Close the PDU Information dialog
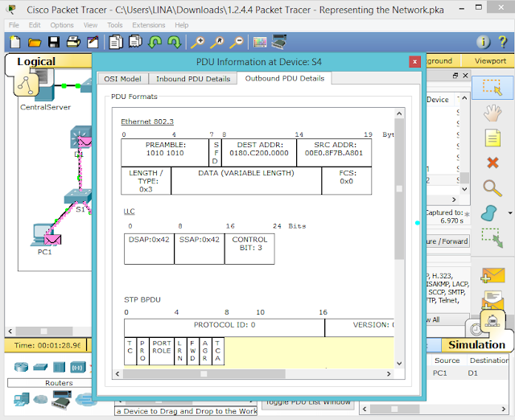The width and height of the screenshot is (515, 420). 415,61
